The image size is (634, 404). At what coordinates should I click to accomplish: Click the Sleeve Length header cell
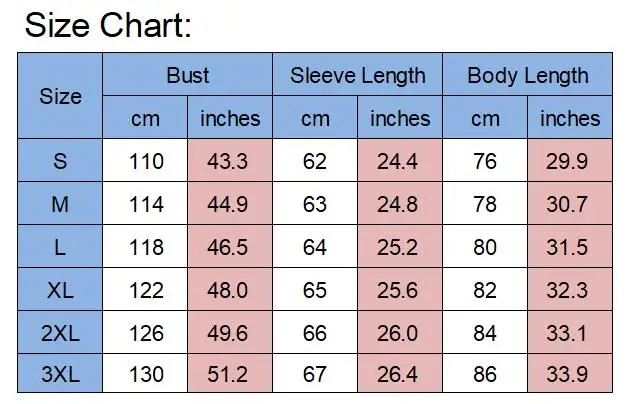pos(357,75)
